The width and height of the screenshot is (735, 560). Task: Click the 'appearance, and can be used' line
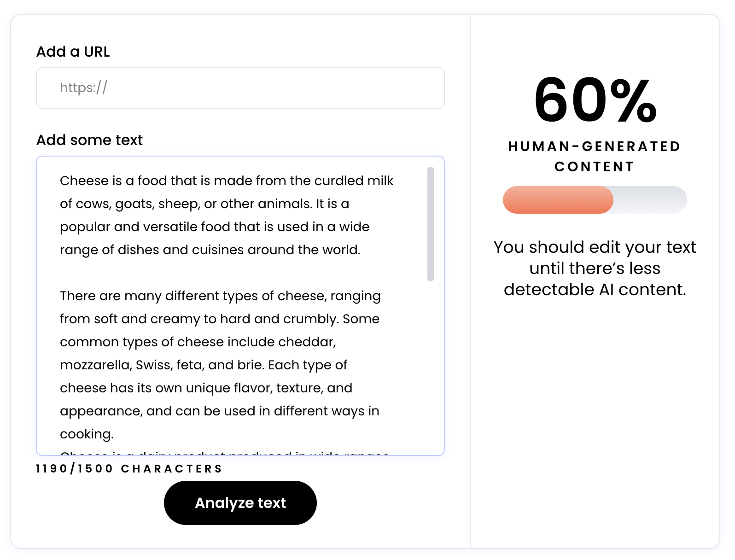(219, 411)
